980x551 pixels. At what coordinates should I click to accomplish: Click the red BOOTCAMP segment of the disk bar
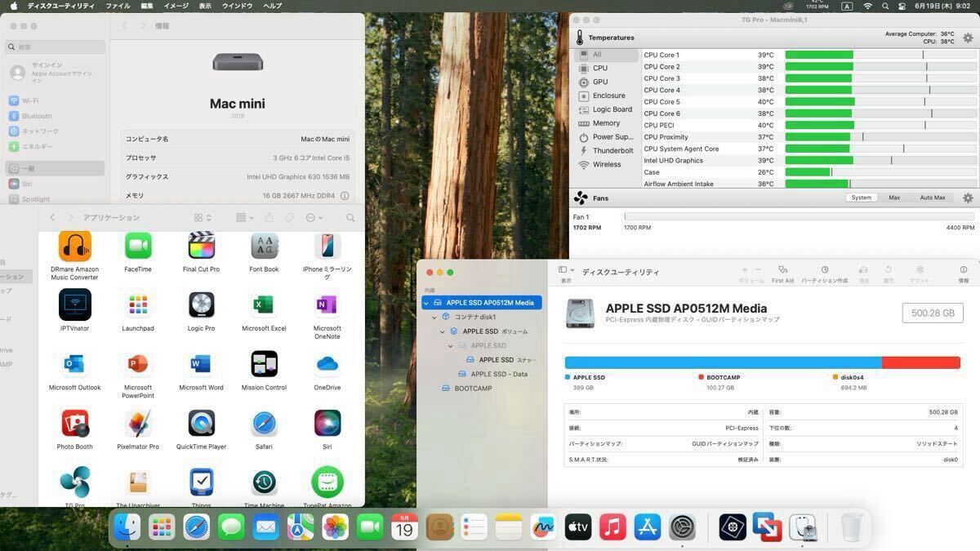920,362
